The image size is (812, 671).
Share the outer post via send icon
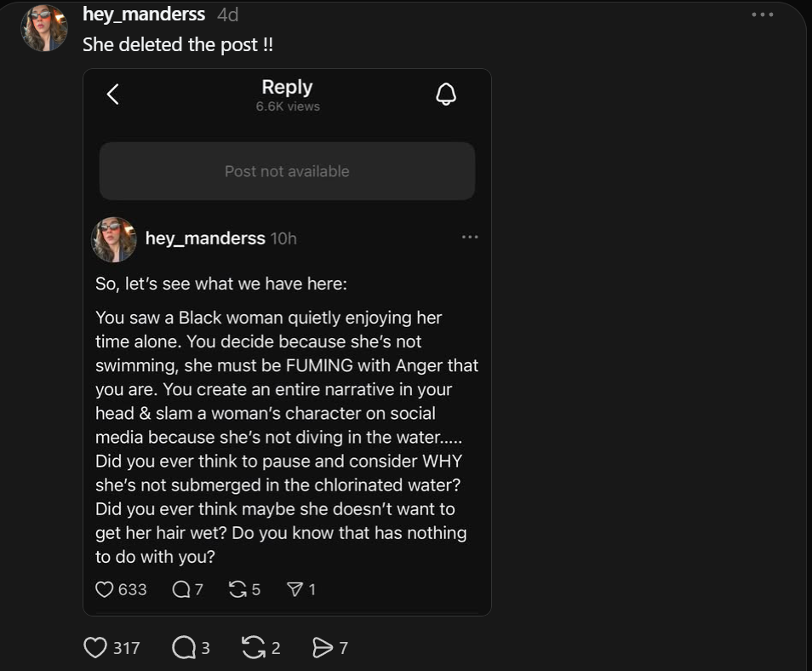pos(323,648)
